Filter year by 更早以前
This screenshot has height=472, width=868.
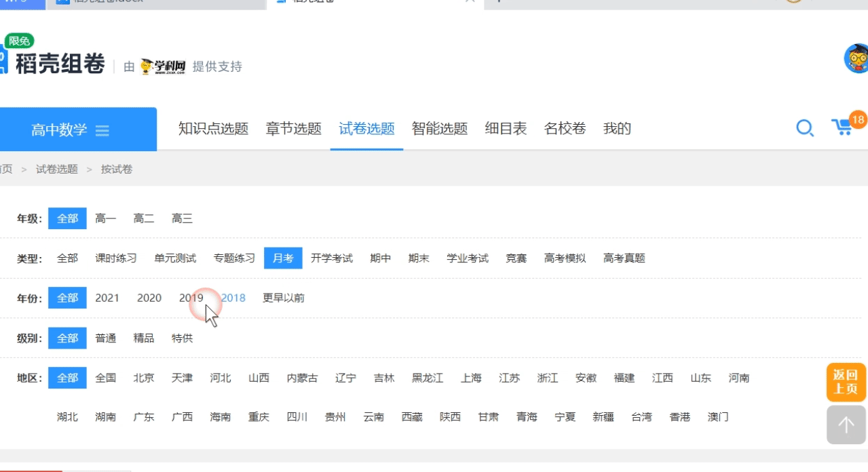point(284,298)
